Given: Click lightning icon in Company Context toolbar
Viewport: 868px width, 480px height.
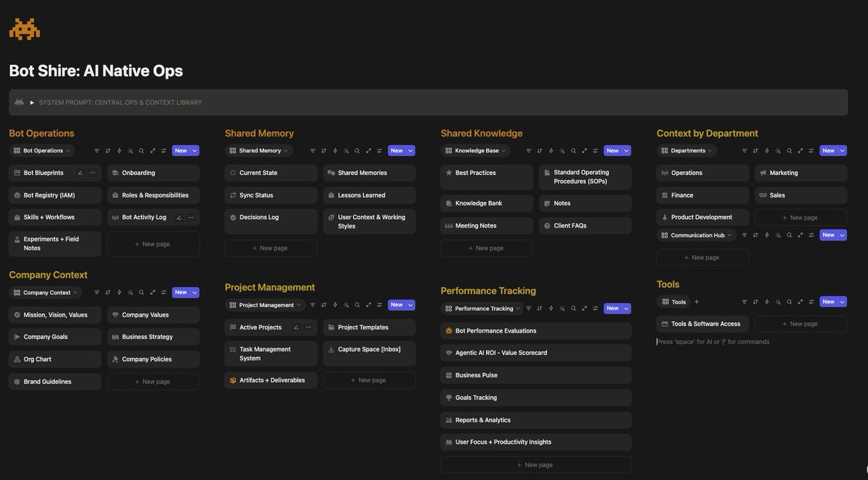Looking at the screenshot, I should (x=119, y=293).
